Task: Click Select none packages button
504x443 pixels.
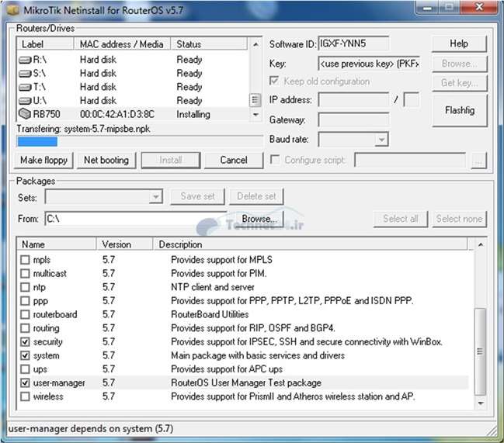Action: tap(460, 219)
